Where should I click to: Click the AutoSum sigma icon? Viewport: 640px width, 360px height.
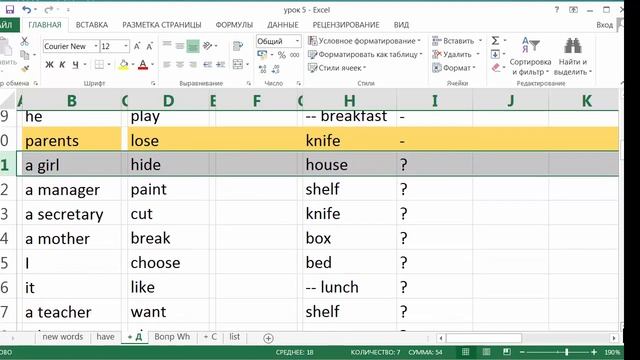pos(495,40)
